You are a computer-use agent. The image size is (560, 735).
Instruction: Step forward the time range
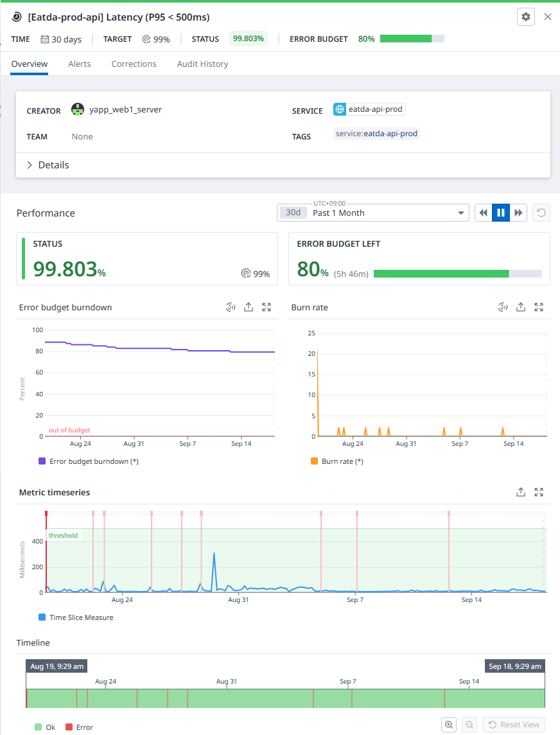coord(518,213)
